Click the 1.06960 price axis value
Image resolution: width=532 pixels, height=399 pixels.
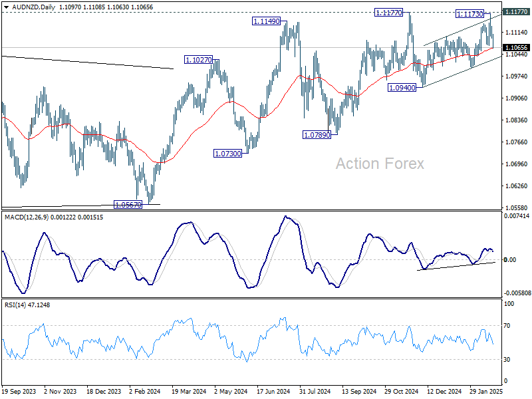point(517,164)
